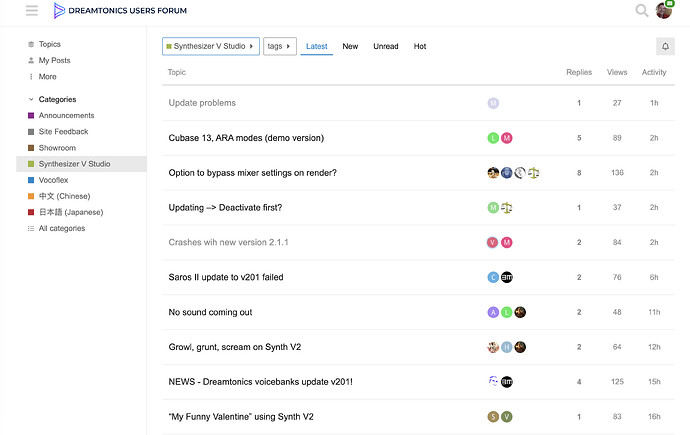This screenshot has width=690, height=435.
Task: Open S avatar on My Funny Valentine topic
Action: click(x=493, y=417)
